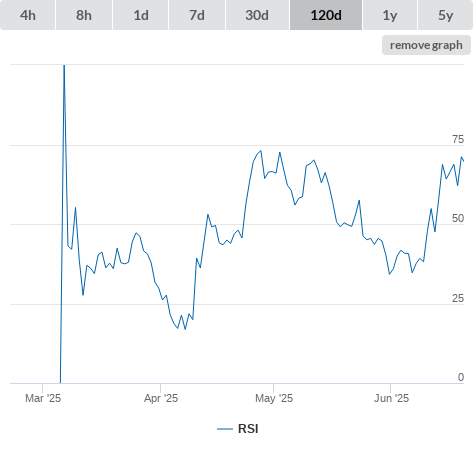Open the 1y time range

pyautogui.click(x=390, y=15)
